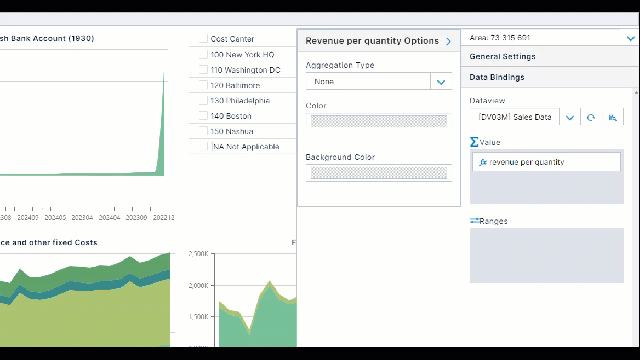This screenshot has height=360, width=640.
Task: Expand the Dataview selection dropdown arrow
Action: click(x=570, y=118)
